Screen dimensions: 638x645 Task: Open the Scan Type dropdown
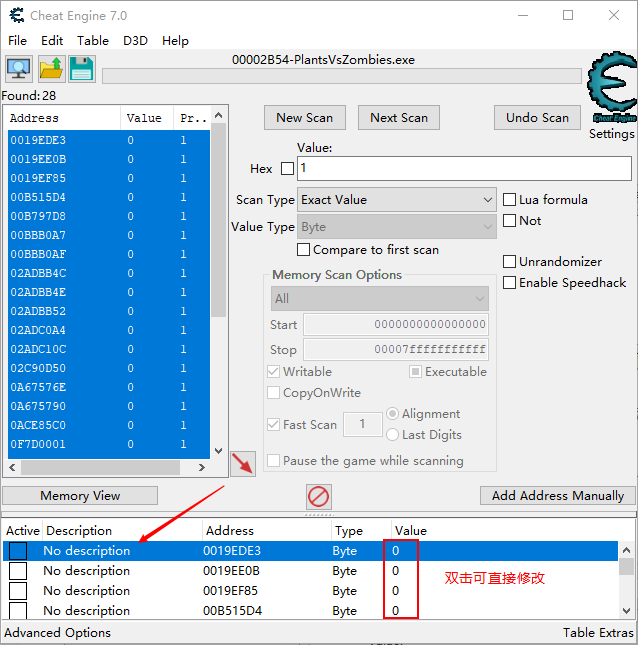tap(397, 200)
